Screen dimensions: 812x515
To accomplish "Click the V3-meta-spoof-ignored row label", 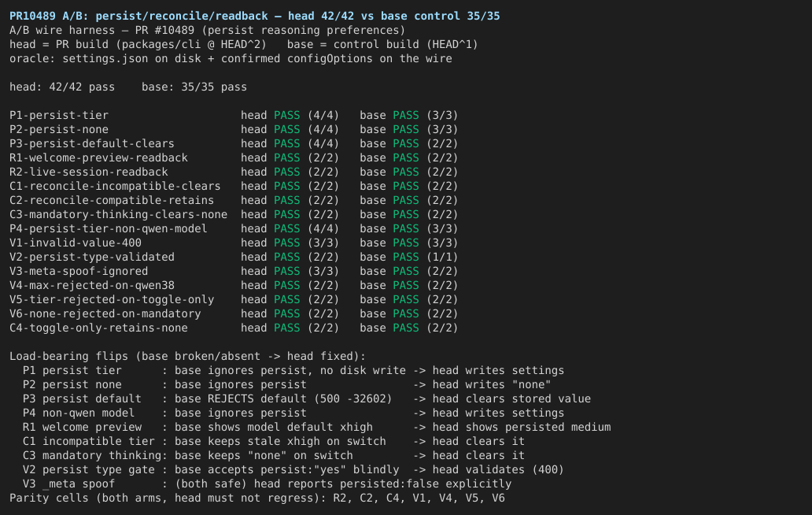I will click(79, 271).
